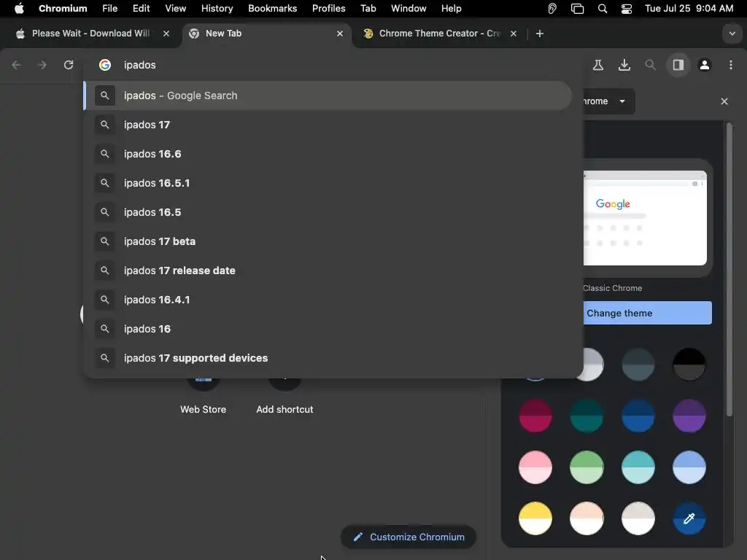Open the Tab menu
747x560 pixels.
click(368, 9)
